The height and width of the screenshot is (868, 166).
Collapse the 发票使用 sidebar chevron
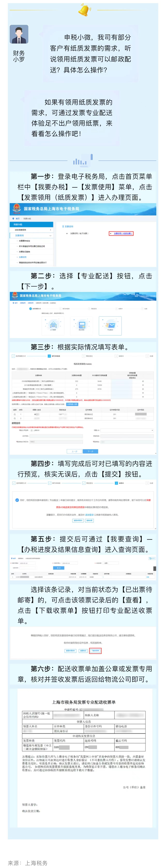click(50, 235)
